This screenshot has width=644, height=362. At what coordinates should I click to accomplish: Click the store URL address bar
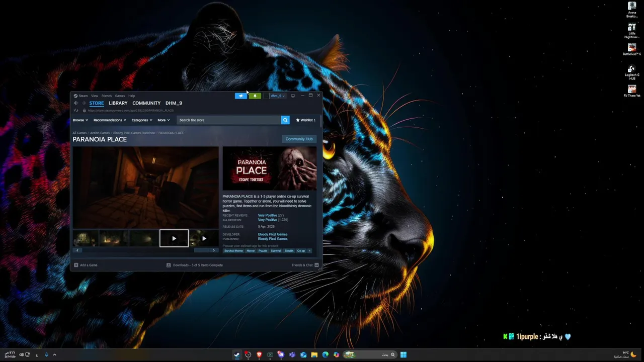tap(131, 110)
